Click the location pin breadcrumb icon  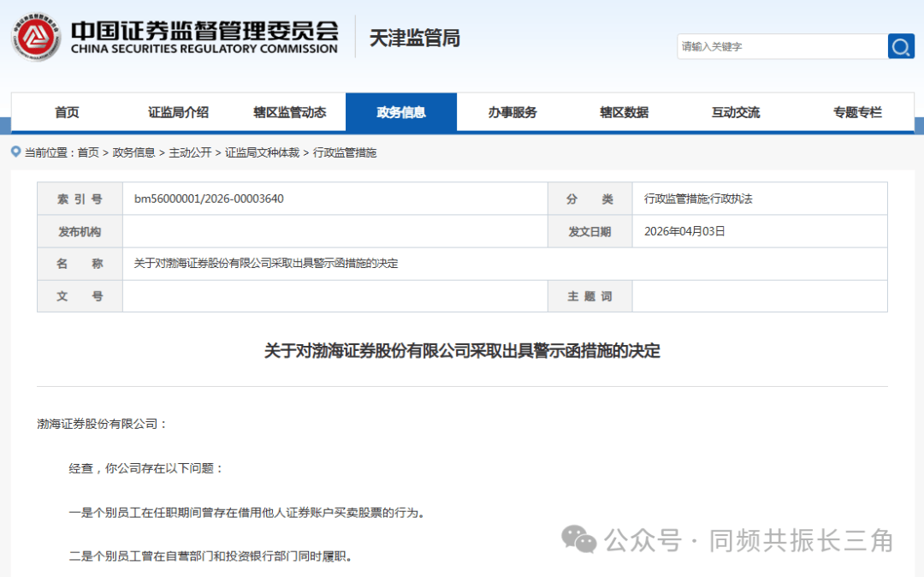coord(16,152)
